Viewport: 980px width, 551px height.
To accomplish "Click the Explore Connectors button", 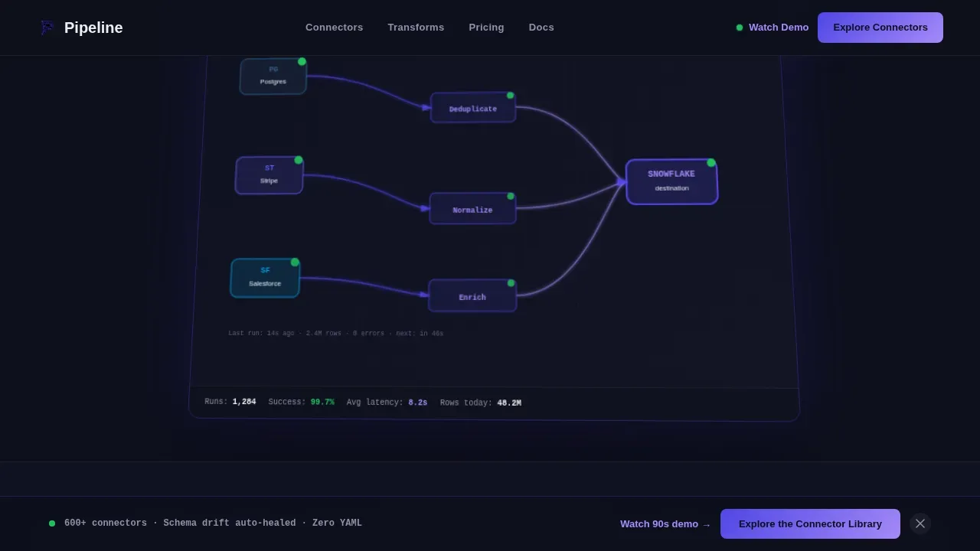I will click(880, 28).
